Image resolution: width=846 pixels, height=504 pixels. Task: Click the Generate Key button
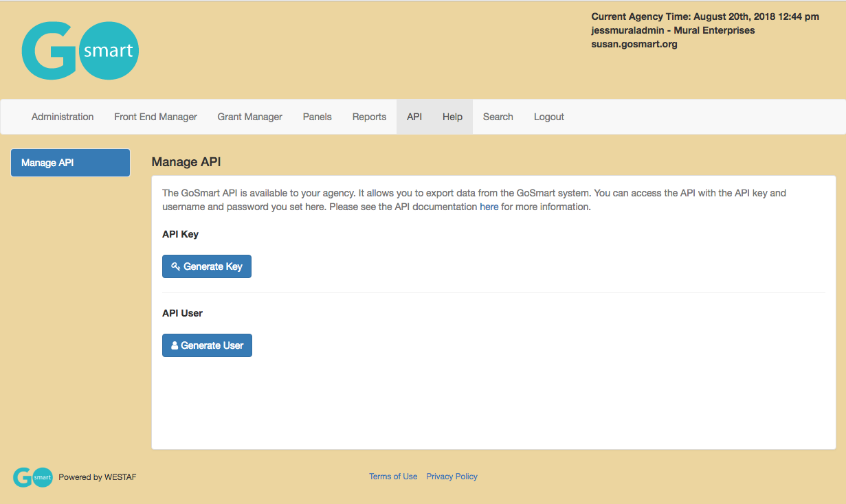click(207, 266)
